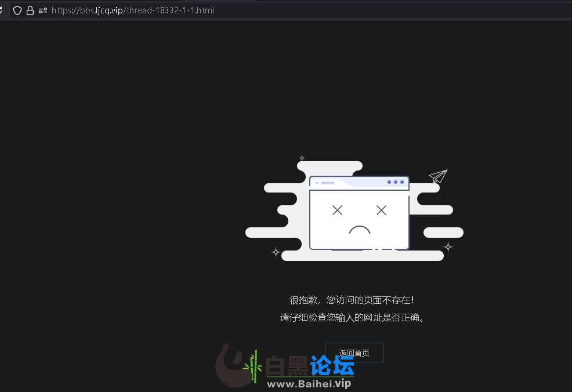This screenshot has height=392, width=572.
Task: Open the www.Baihei.vip watermark link
Action: [309, 383]
